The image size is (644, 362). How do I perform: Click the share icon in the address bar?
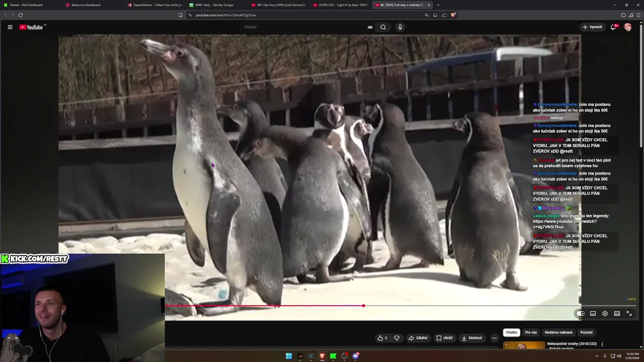tap(444, 15)
